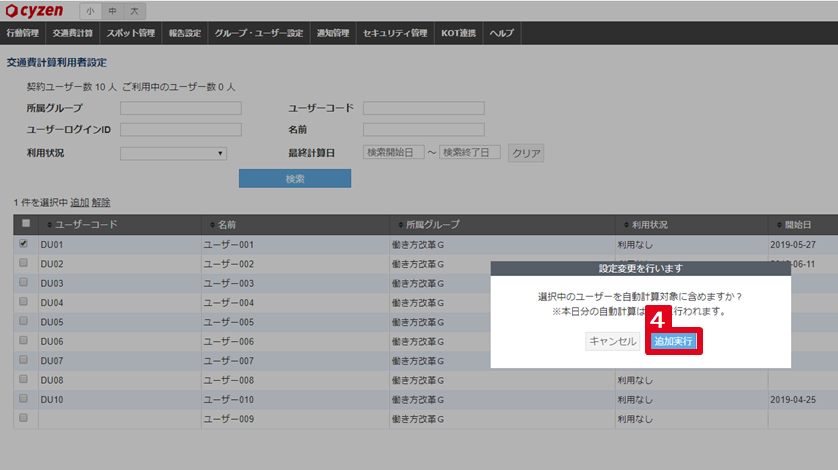Open the グループ・ユーザー設定 menu
The image size is (838, 470).
coord(259,33)
